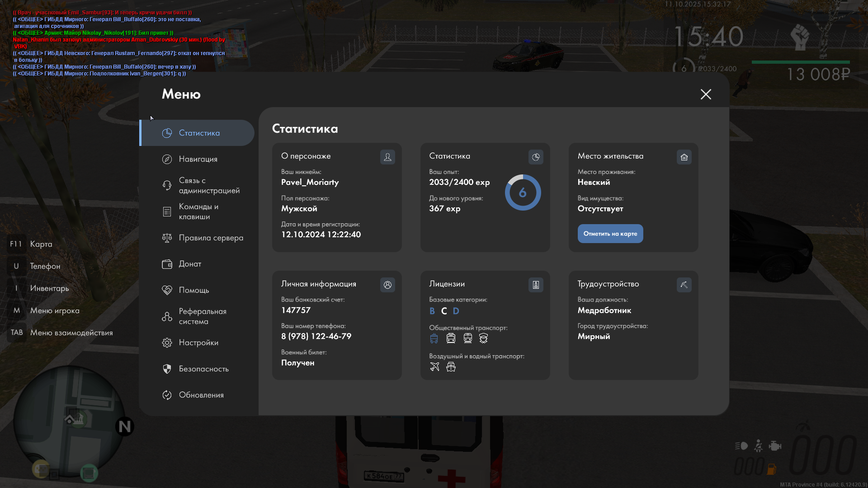Click the phone number 8 (978) 122-46-79
This screenshot has height=488, width=868.
coord(316,336)
